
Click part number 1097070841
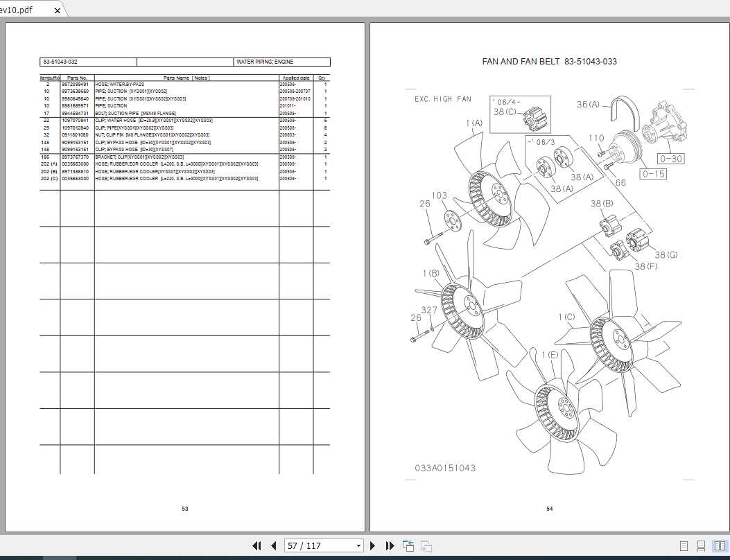[x=76, y=120]
